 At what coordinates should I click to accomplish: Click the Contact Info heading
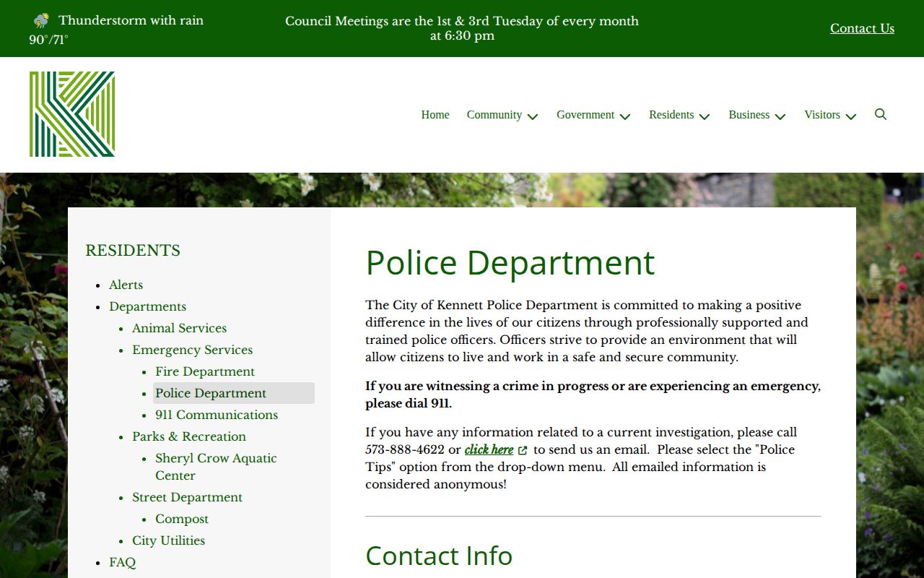[x=439, y=556]
